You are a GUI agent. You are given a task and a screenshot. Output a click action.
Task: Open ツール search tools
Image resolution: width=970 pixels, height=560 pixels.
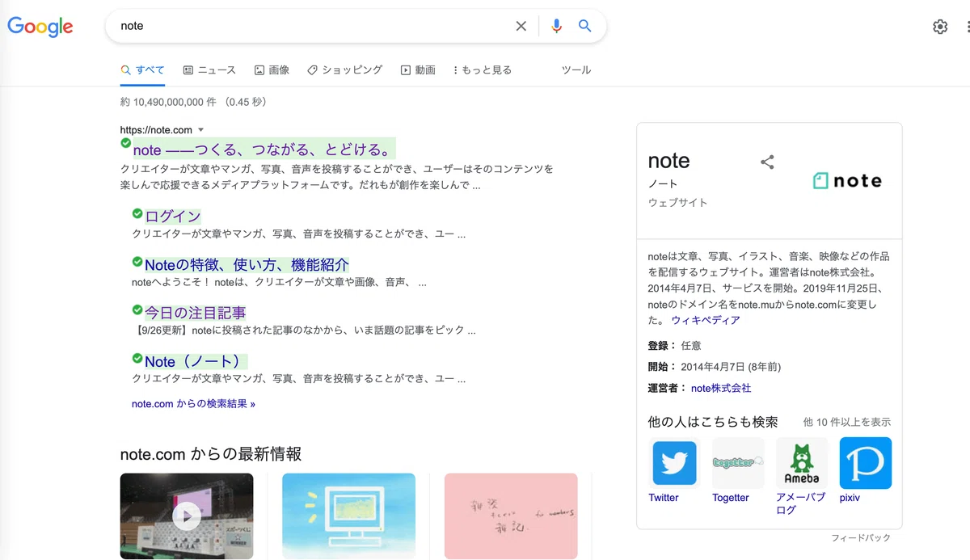point(576,70)
